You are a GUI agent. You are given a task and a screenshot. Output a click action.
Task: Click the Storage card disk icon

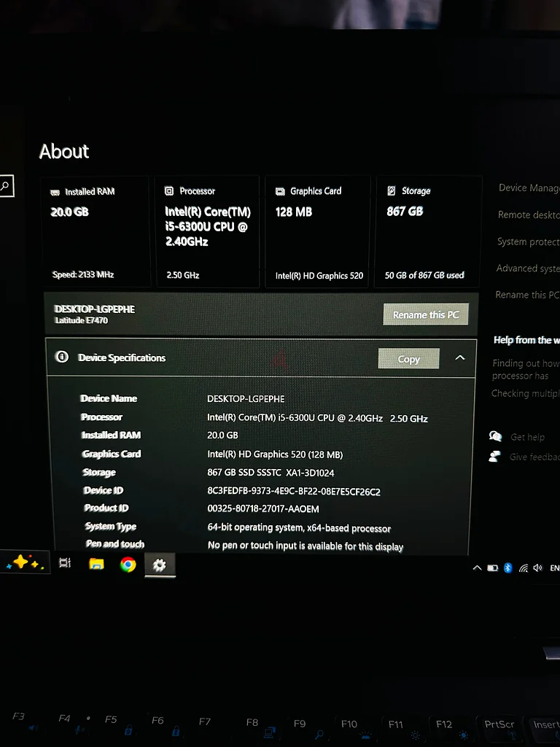point(392,191)
